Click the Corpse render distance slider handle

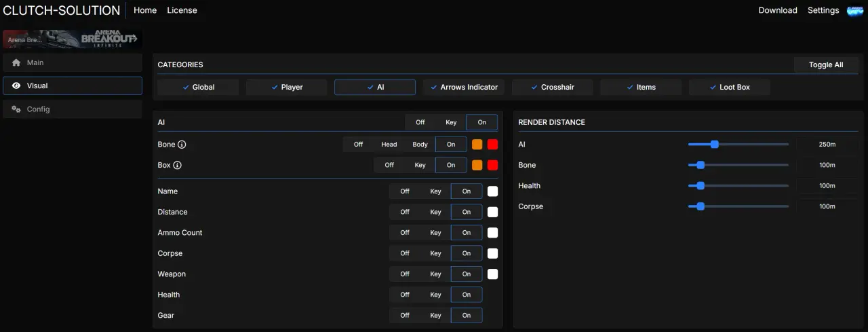(x=701, y=206)
